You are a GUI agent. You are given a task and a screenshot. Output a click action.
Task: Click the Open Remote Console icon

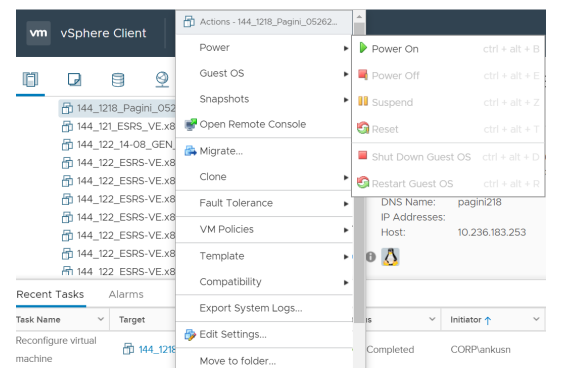tap(190, 124)
